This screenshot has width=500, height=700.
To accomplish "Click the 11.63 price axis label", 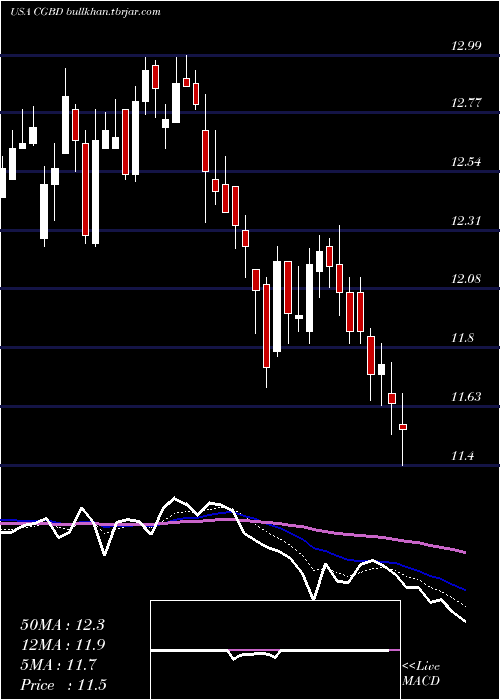I will [466, 397].
